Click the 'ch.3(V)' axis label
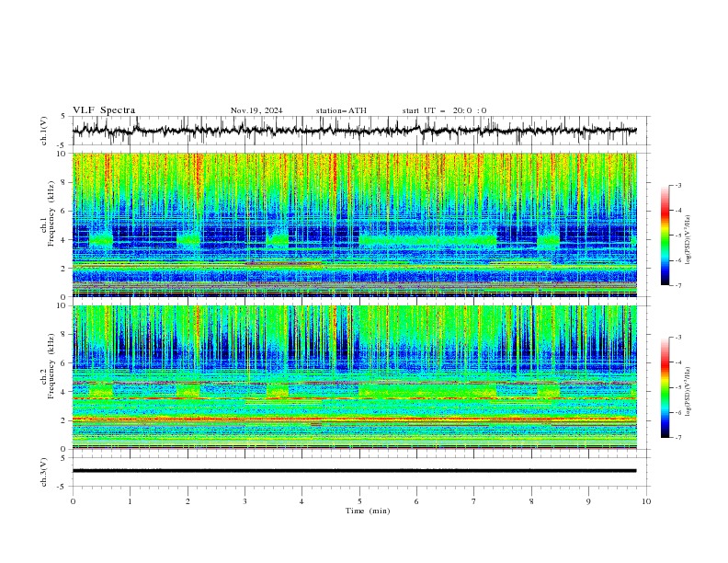 pos(44,472)
